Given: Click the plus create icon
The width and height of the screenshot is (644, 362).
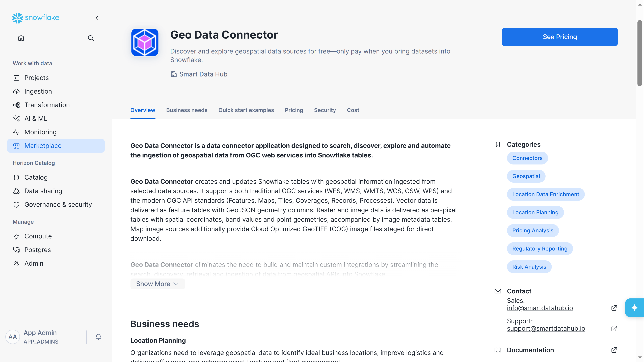Looking at the screenshot, I should [x=56, y=38].
